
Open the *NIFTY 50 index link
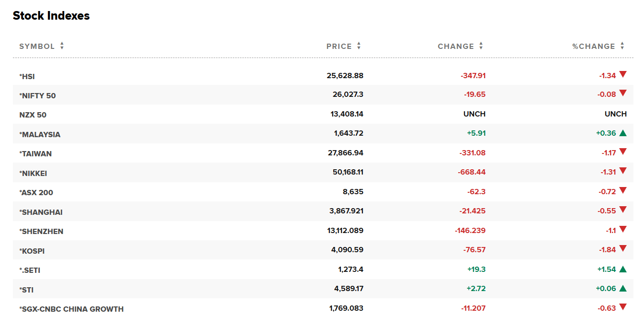coord(37,95)
